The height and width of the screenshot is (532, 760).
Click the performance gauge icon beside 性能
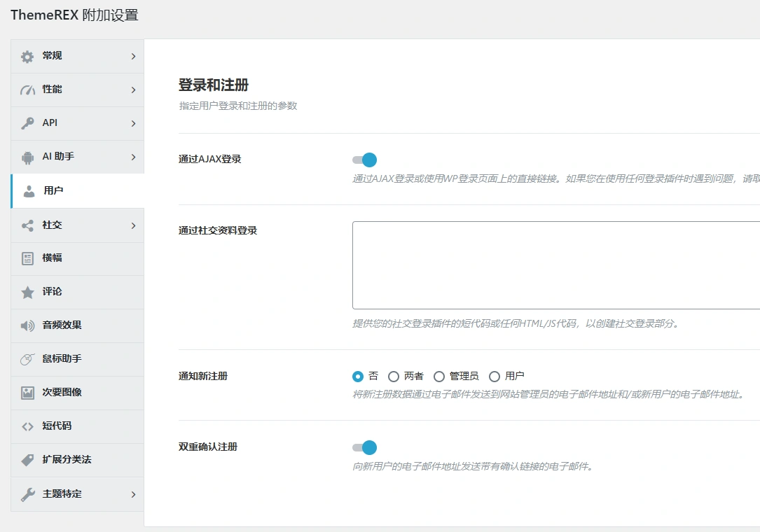click(x=27, y=90)
